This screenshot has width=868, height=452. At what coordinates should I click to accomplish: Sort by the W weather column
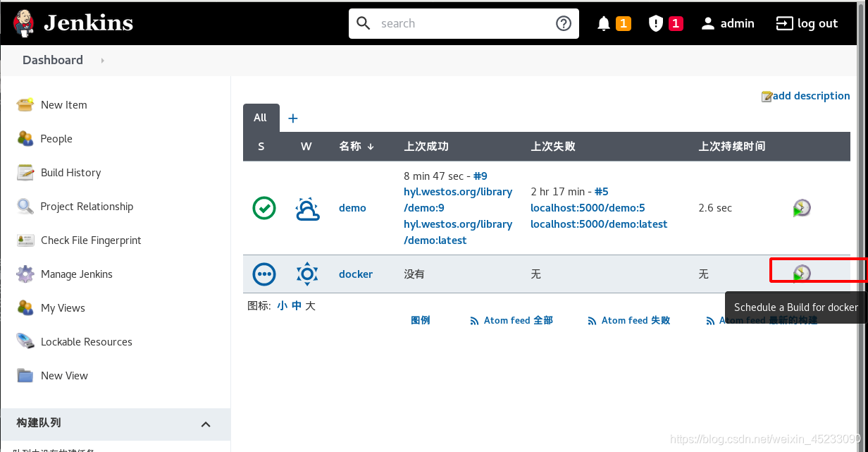coord(306,147)
